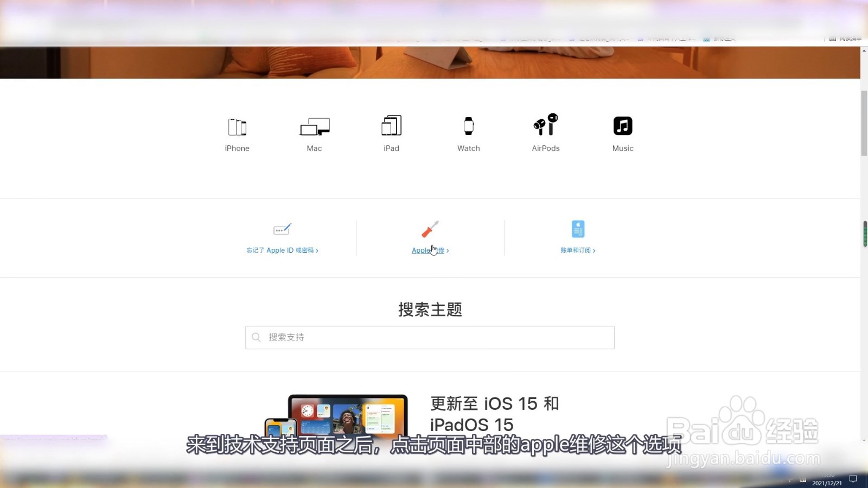Click the iOS 15 devices thumbnail

pyautogui.click(x=336, y=415)
